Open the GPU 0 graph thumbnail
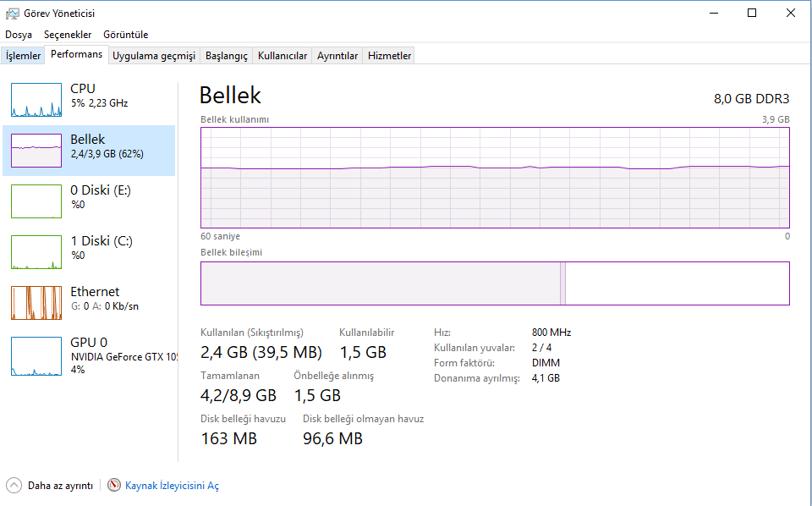This screenshot has height=506, width=812. click(x=36, y=356)
